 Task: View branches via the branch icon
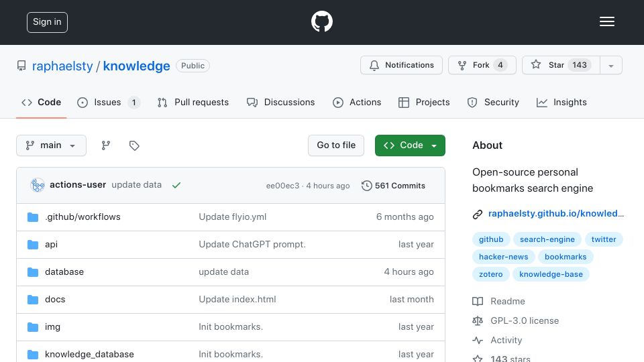106,145
